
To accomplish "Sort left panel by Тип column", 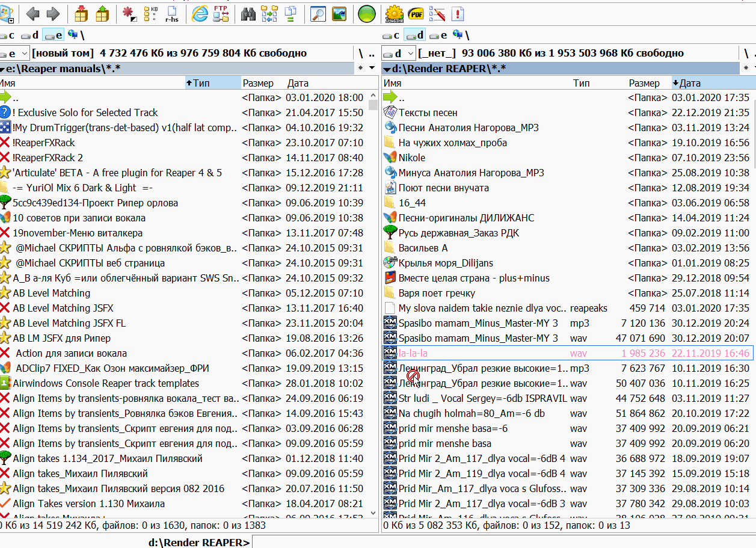I will (214, 83).
